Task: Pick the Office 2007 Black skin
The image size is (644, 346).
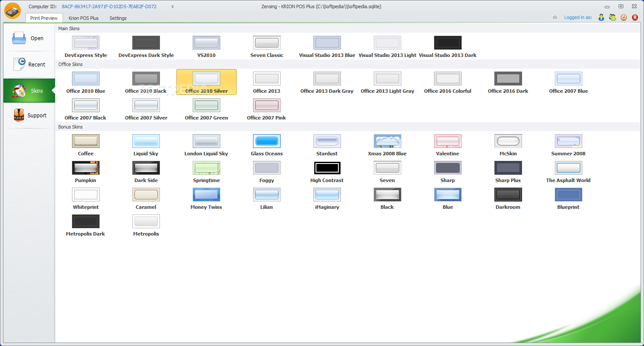Action: (x=86, y=109)
